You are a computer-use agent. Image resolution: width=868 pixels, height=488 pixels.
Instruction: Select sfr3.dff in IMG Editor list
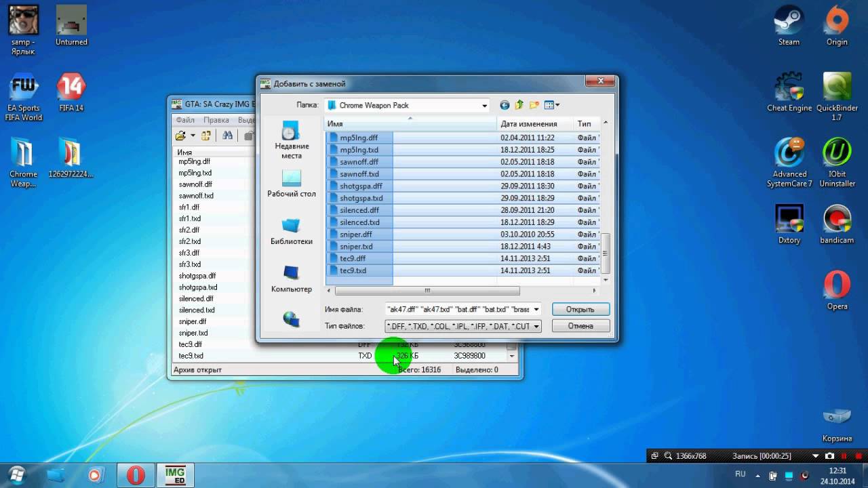click(x=189, y=253)
